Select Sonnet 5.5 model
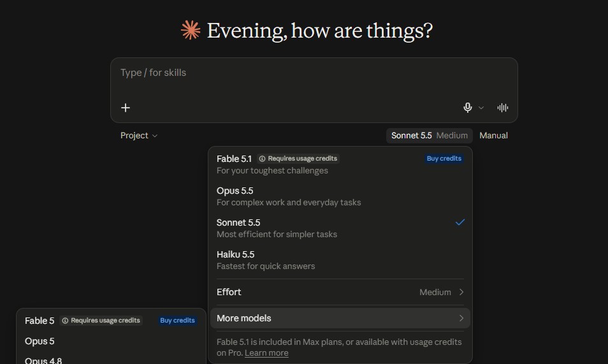 (x=340, y=228)
